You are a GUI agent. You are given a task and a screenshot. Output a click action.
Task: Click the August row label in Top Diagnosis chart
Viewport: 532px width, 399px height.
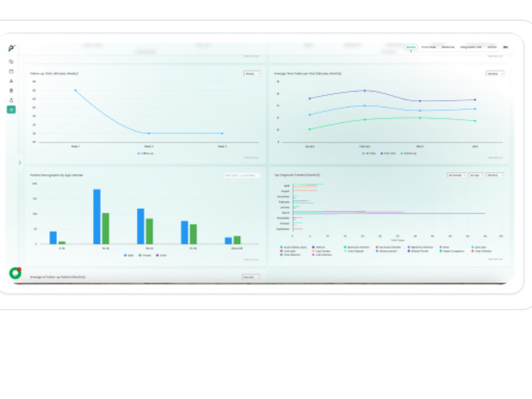[x=285, y=192]
